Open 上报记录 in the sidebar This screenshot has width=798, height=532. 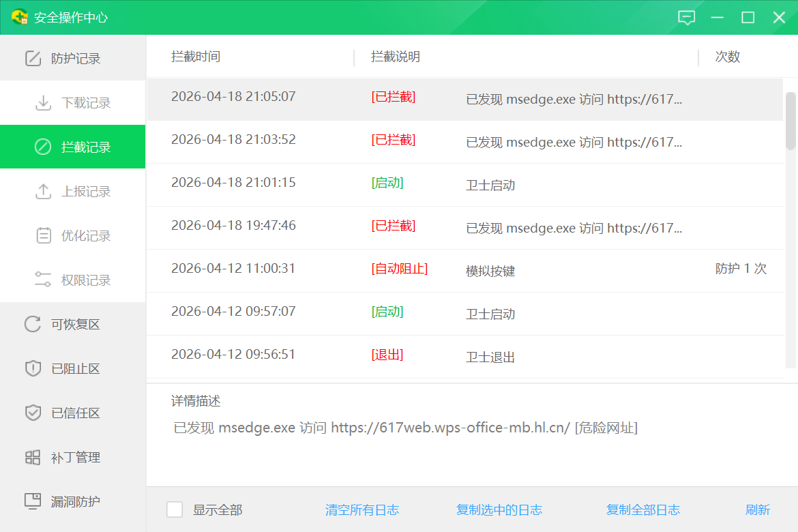tap(73, 192)
